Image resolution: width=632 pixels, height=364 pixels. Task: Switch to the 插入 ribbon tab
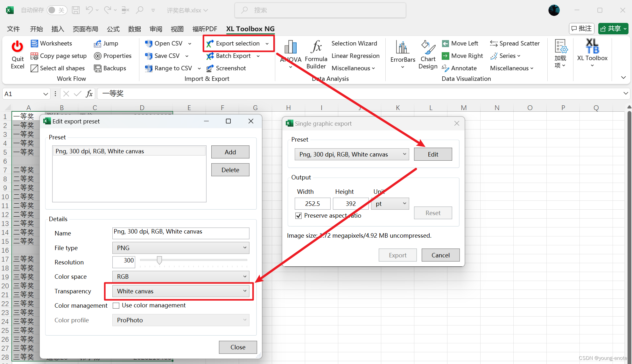click(x=58, y=29)
